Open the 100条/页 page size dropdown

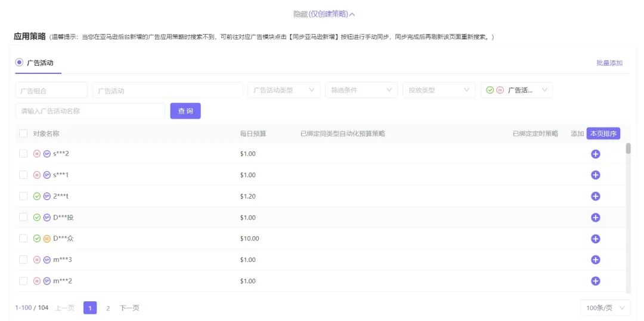pyautogui.click(x=605, y=308)
